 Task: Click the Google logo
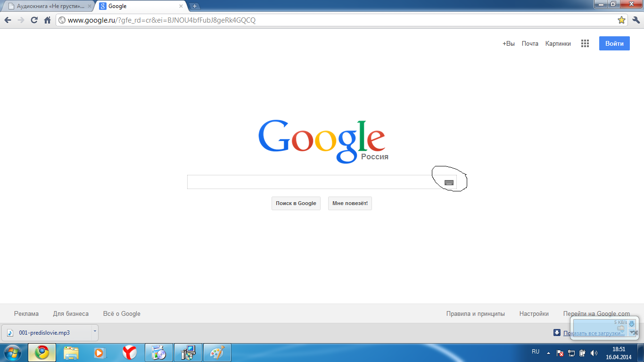[322, 140]
